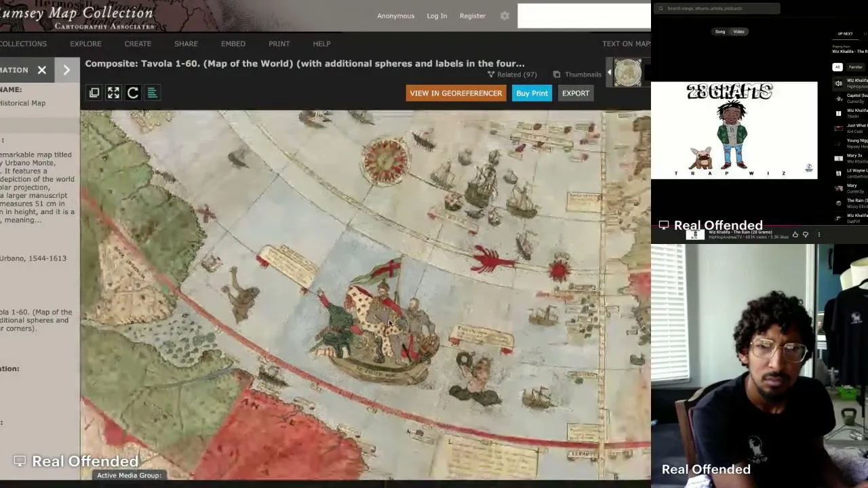Click the map title heading

(x=304, y=64)
